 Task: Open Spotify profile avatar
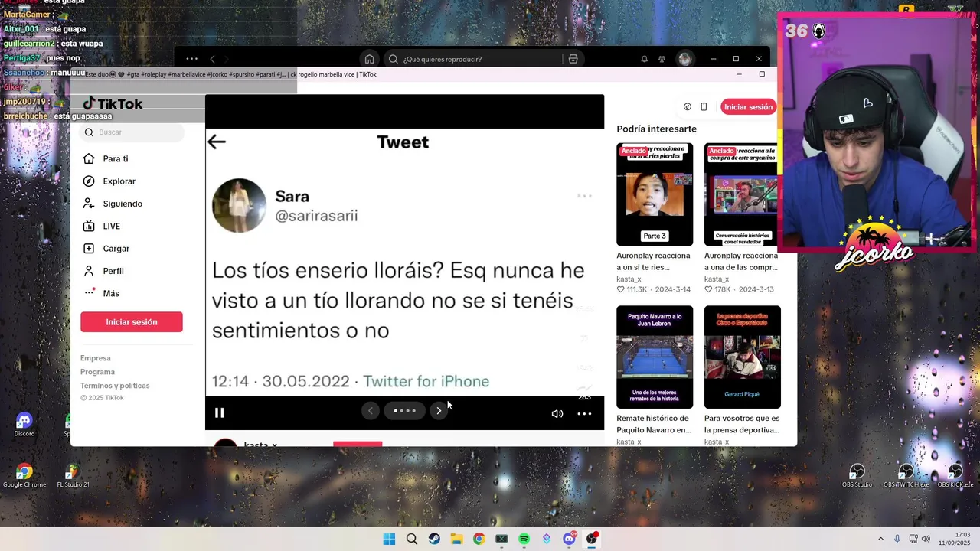click(684, 59)
